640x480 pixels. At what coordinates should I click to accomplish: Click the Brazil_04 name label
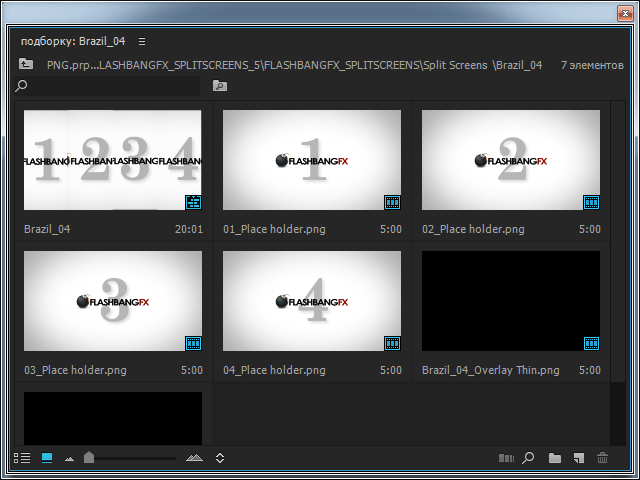[47, 229]
